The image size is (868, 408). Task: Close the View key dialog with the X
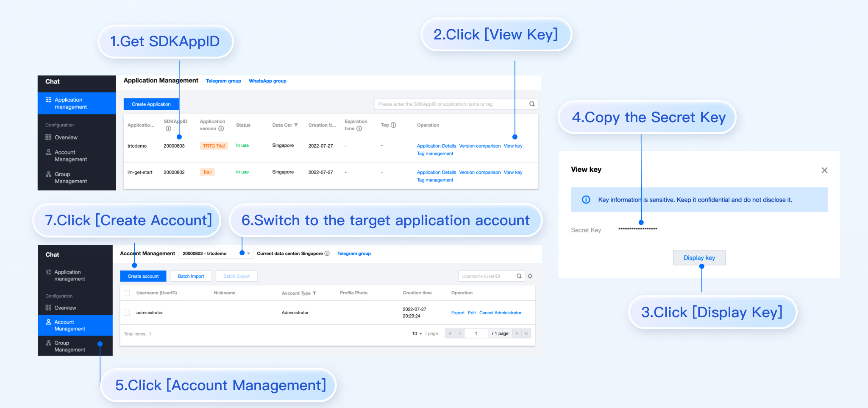point(824,170)
